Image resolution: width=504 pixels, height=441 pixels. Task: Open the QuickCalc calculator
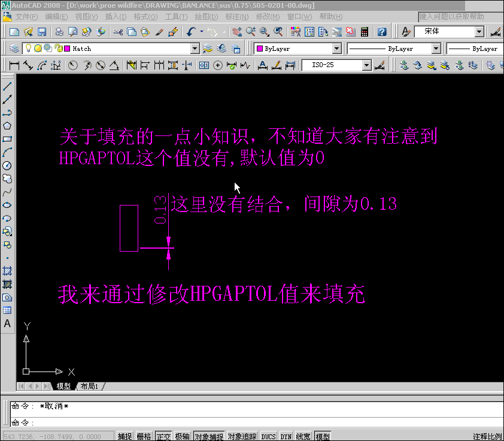click(364, 32)
